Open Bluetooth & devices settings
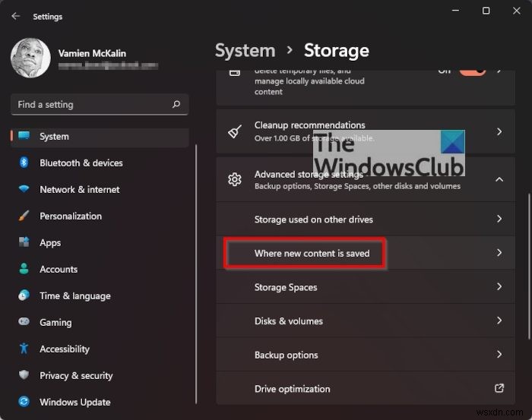 pyautogui.click(x=81, y=163)
